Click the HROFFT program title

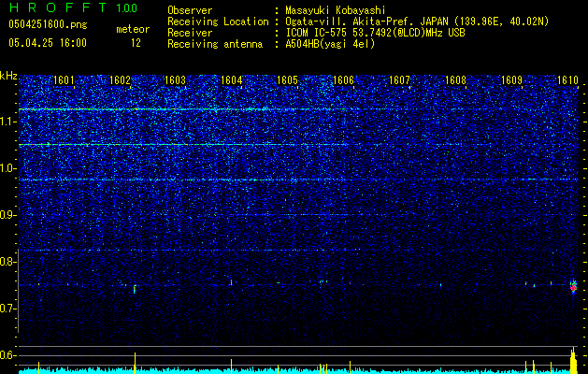point(58,7)
